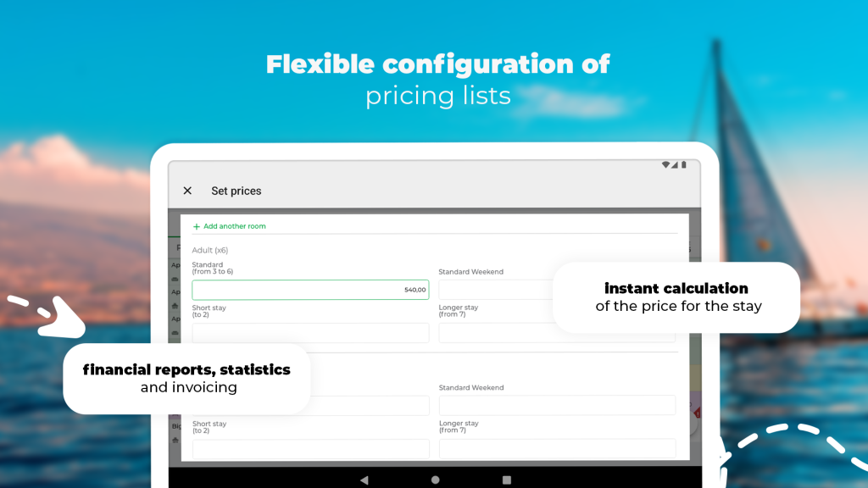Select the second Standard Weekend price field

[x=557, y=405]
